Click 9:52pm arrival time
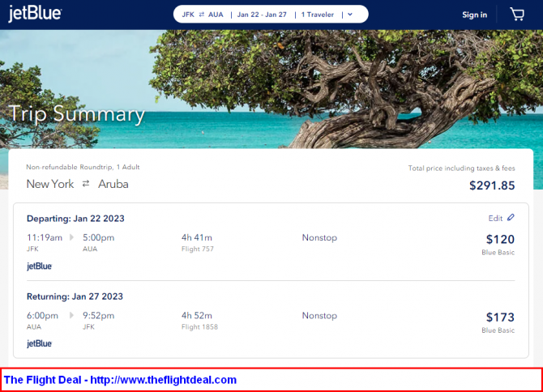 coord(98,316)
